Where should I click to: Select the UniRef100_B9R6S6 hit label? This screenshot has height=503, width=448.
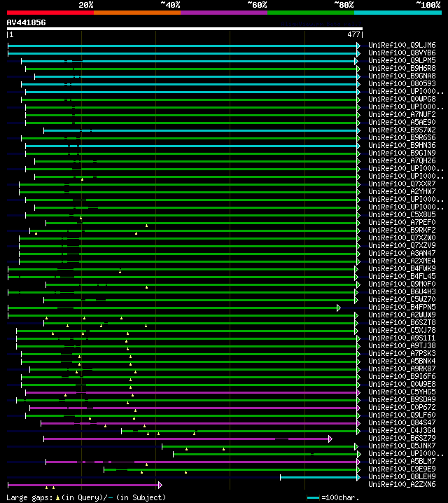(402, 137)
